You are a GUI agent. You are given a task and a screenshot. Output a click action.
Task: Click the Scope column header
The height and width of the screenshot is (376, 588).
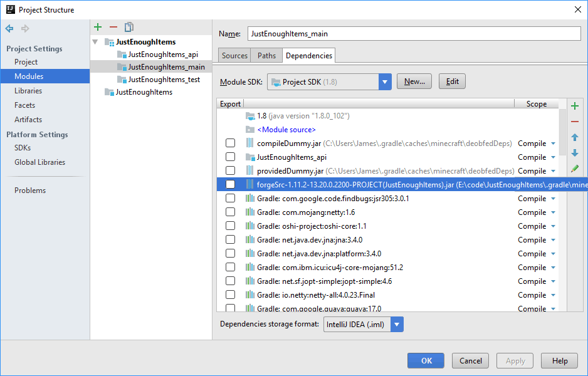point(536,104)
